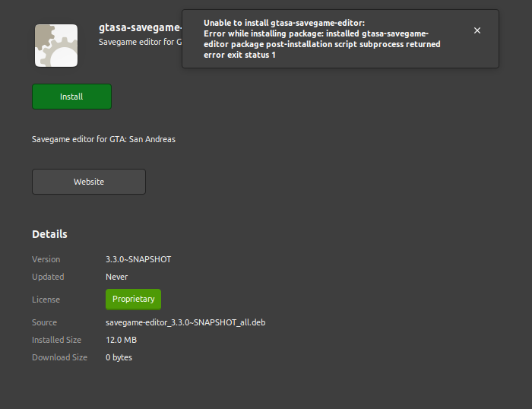
Task: Click the Updated value 'Never'
Action: click(116, 277)
